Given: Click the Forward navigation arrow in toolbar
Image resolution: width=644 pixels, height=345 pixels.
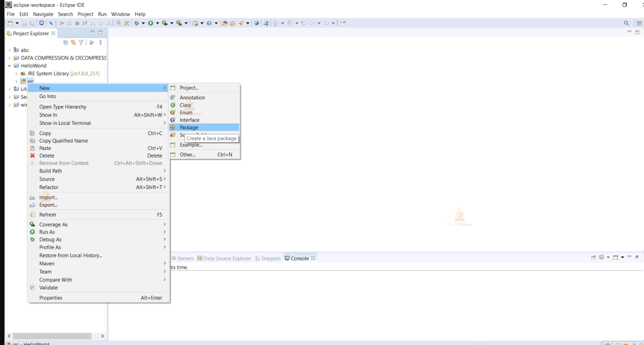Looking at the screenshot, I should click(x=326, y=23).
